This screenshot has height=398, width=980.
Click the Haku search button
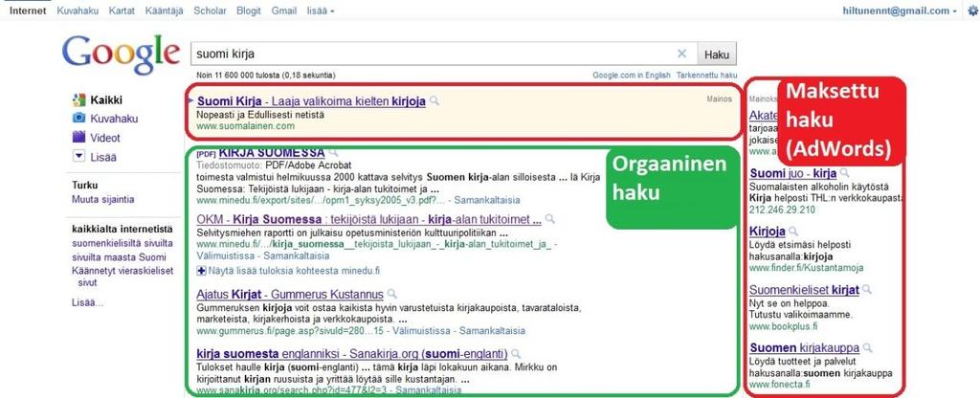pos(717,55)
